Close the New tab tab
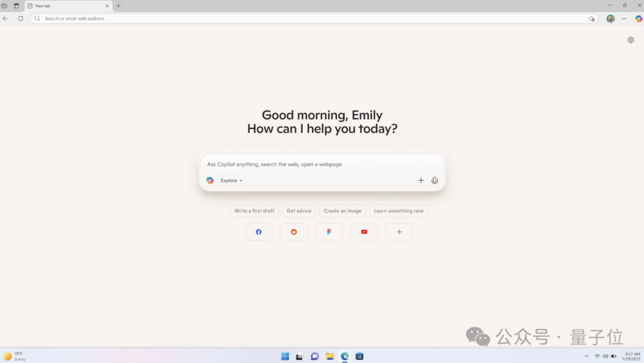644x363 pixels. [107, 6]
